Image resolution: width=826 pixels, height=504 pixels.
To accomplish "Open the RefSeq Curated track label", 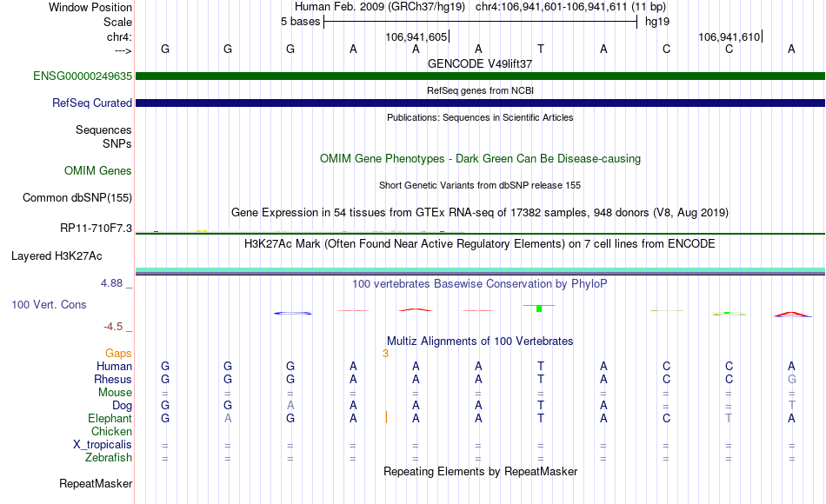I will click(91, 103).
